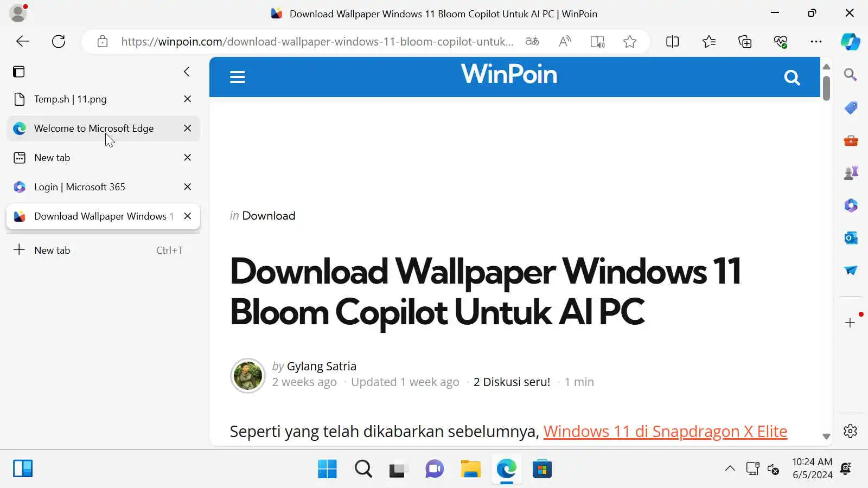Open the sidebar Shopping tag icon
The image size is (868, 488).
click(851, 108)
